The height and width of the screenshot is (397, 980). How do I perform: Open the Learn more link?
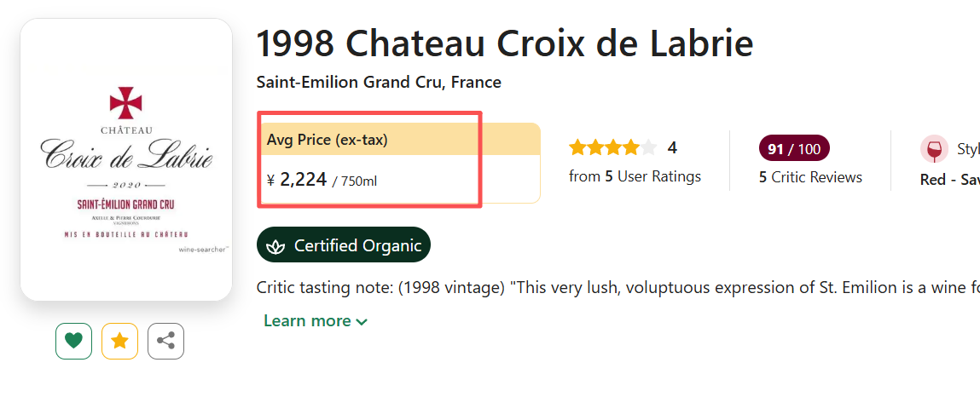[x=307, y=321]
